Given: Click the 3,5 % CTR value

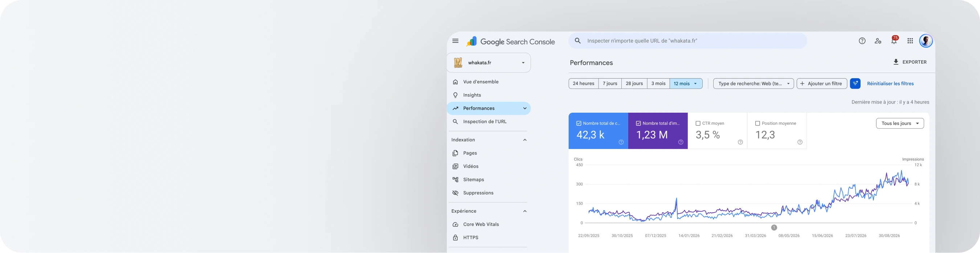Looking at the screenshot, I should click(708, 135).
